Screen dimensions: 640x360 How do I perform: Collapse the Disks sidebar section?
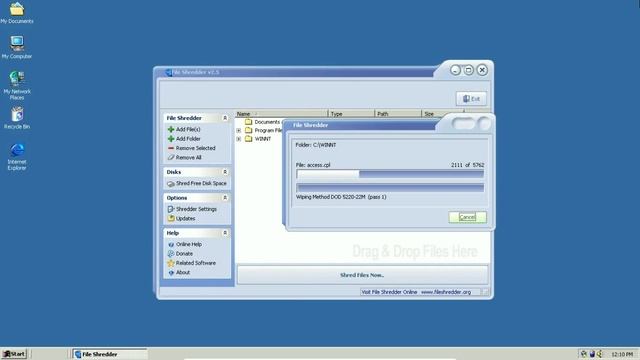tap(225, 172)
